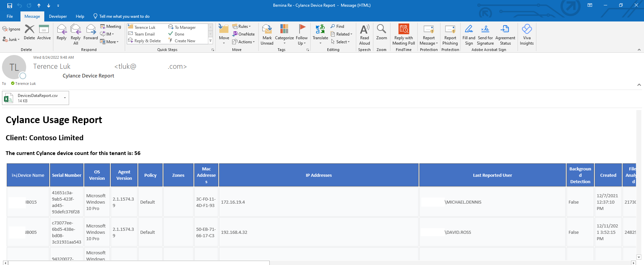Open the File tab

10,16
